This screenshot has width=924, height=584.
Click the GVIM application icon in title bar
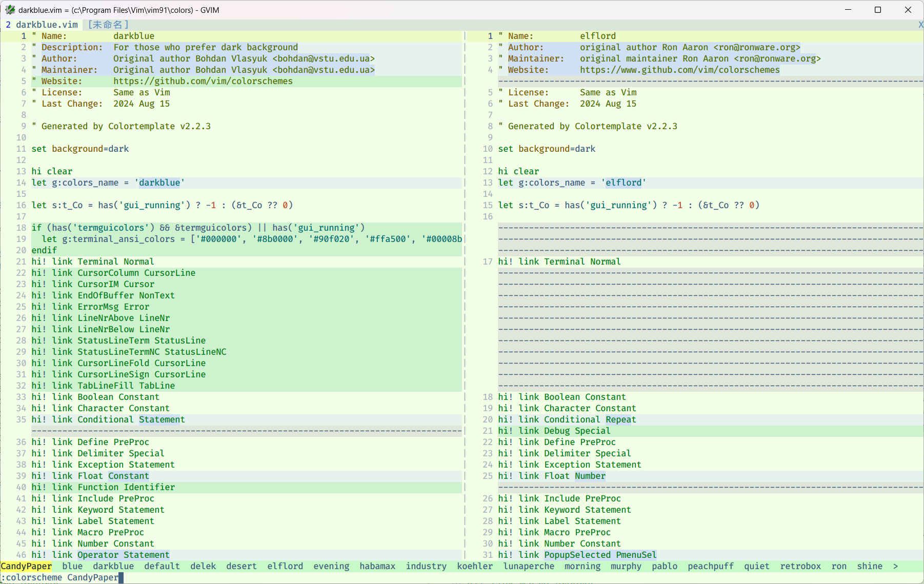pos(10,10)
